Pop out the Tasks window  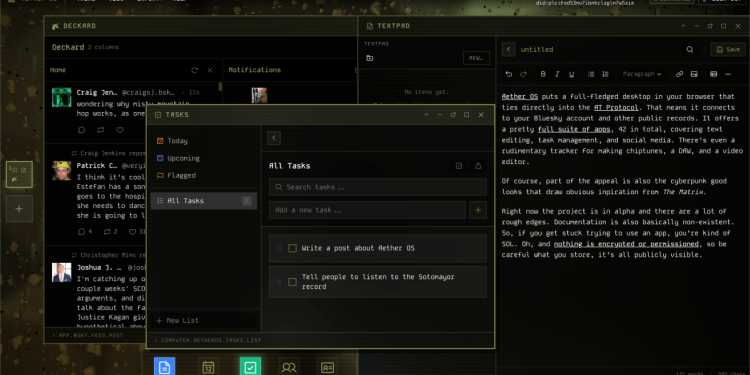pyautogui.click(x=453, y=115)
